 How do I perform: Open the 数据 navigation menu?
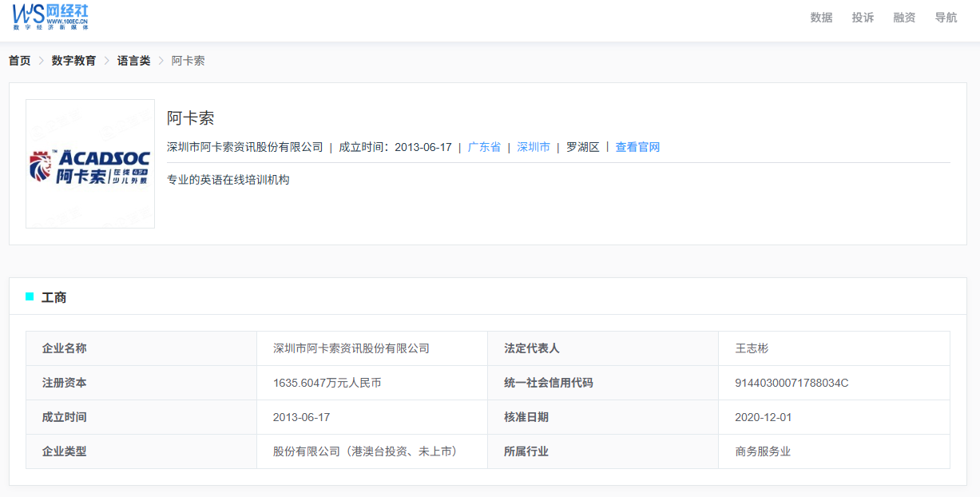(x=821, y=18)
